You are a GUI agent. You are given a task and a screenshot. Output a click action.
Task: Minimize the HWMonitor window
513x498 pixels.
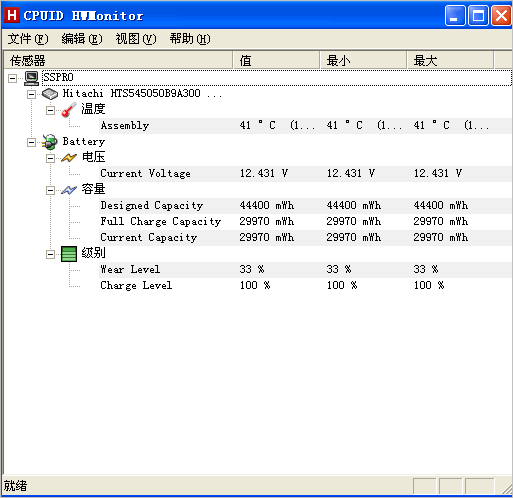tap(455, 16)
